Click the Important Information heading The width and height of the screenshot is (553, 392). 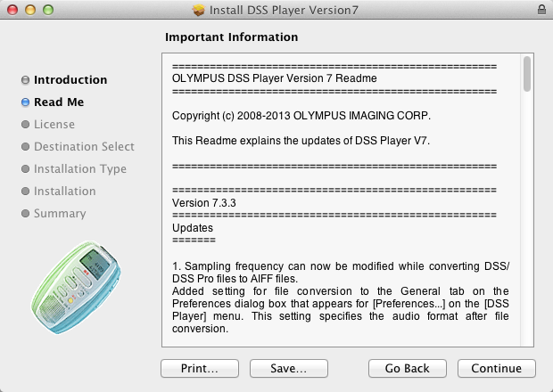pyautogui.click(x=232, y=37)
